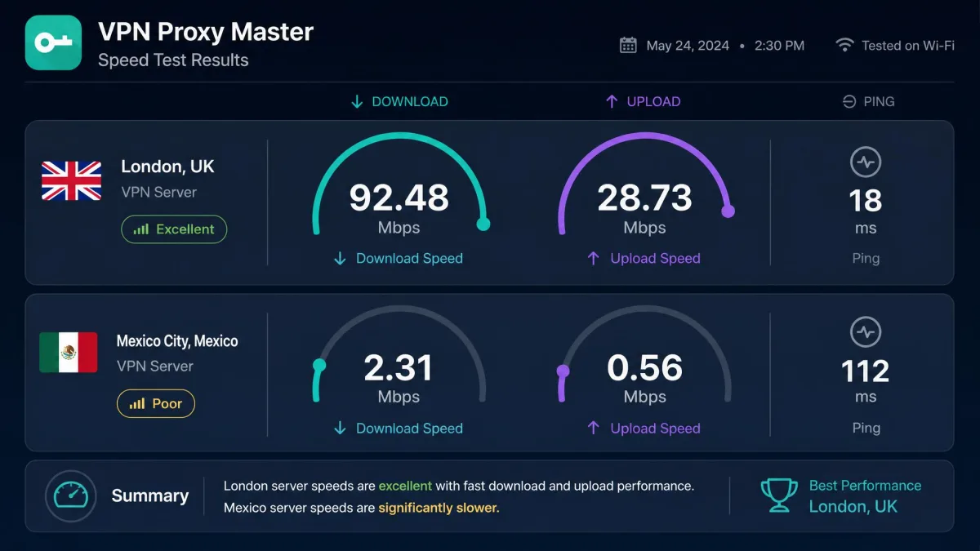Image resolution: width=980 pixels, height=551 pixels.
Task: Click the Upload Speed label under 0.56
Action: 655,429
